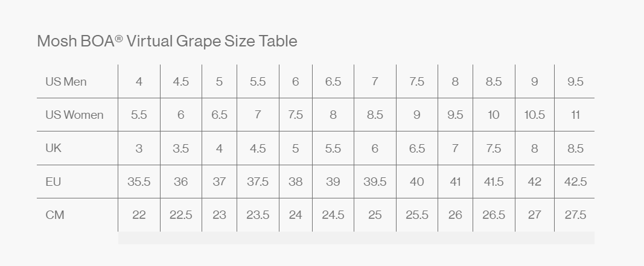Select the CM value 25.5 cell

click(417, 215)
